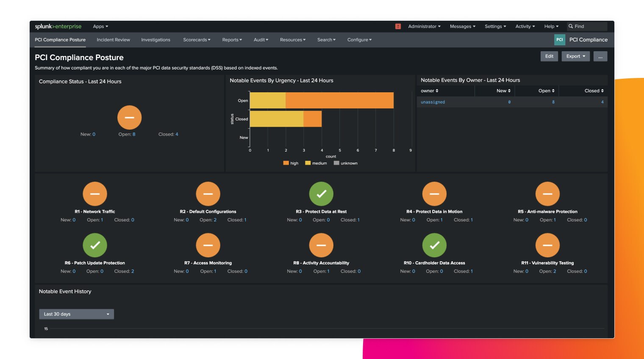Click the R1 Network Traffic status icon
Image resolution: width=644 pixels, height=359 pixels.
95,194
